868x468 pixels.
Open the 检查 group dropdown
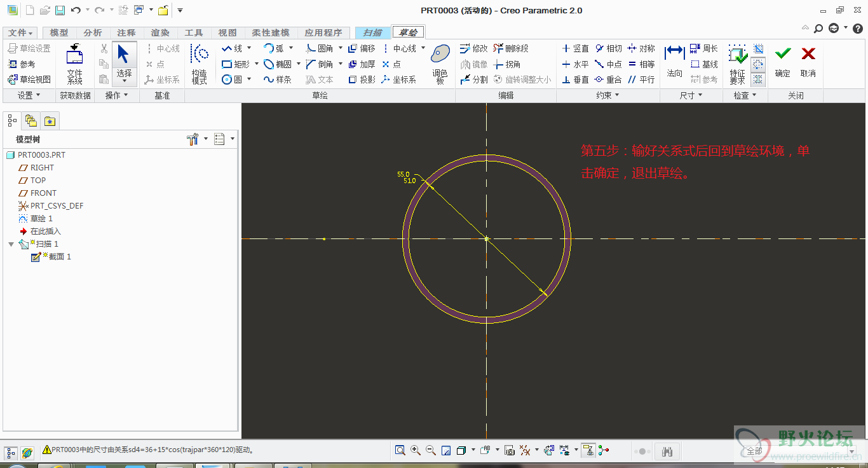pyautogui.click(x=745, y=95)
